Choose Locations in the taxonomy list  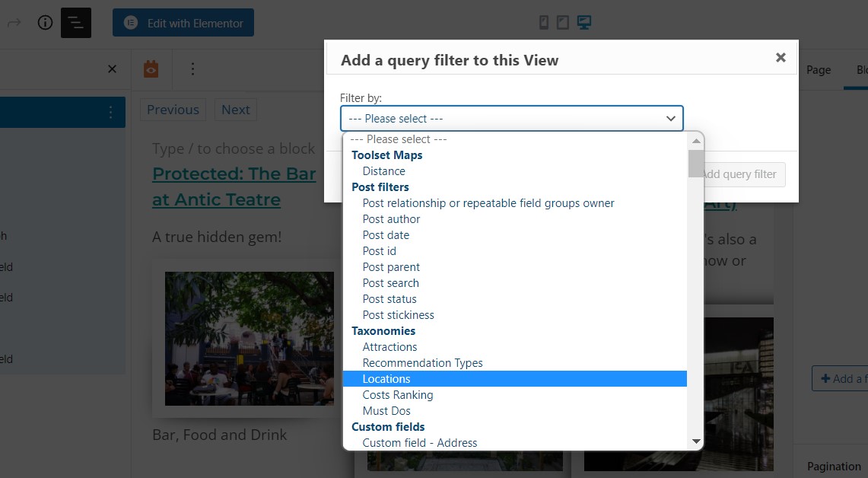click(386, 379)
